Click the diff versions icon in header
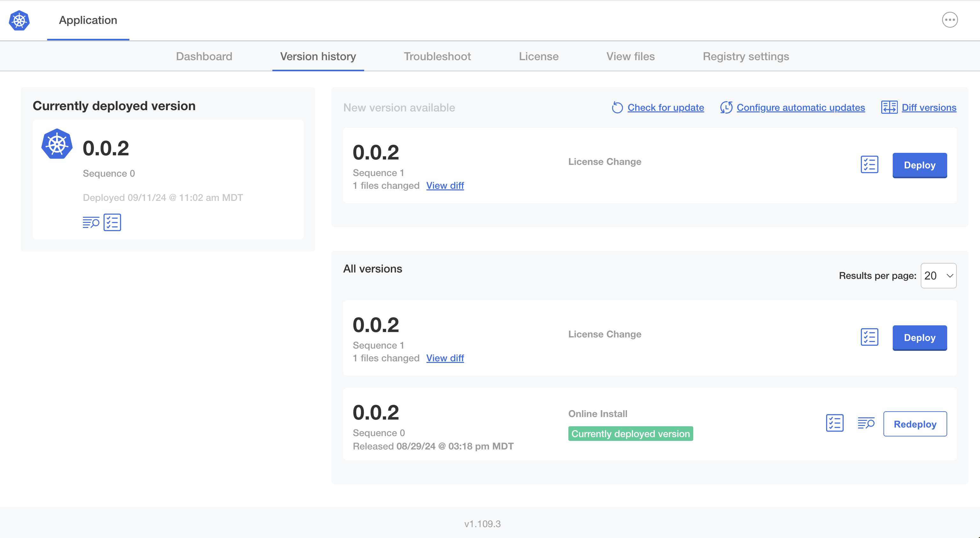 (x=889, y=107)
